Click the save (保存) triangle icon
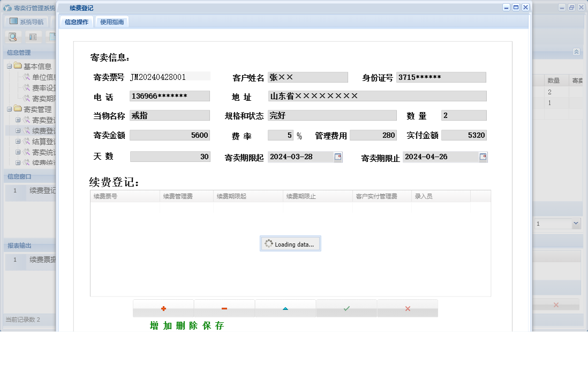Screen dimensions: 588x378 click(285, 308)
